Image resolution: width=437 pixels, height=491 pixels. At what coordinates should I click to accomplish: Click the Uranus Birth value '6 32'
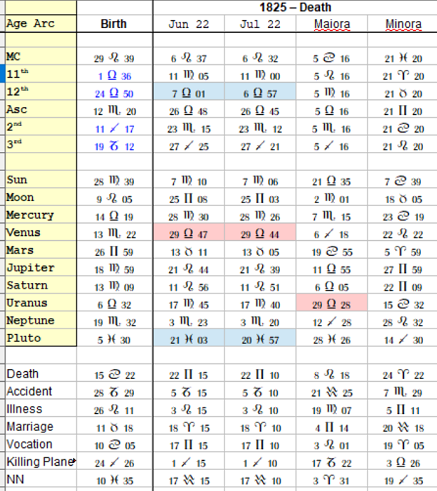pos(114,305)
